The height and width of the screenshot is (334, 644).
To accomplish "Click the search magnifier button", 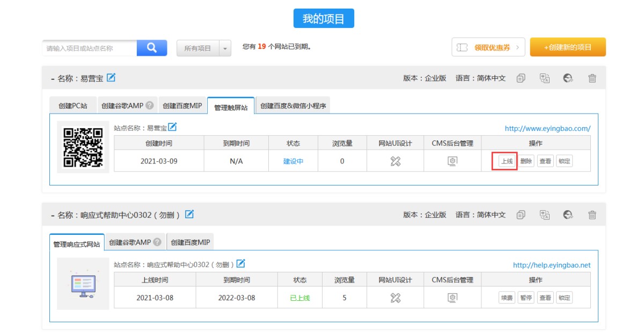I will click(152, 48).
